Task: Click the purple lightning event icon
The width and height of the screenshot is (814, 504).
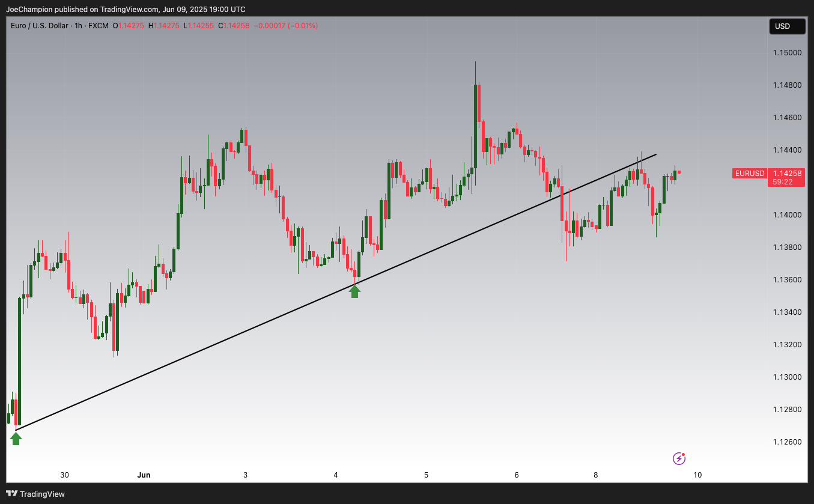Action: [x=679, y=459]
